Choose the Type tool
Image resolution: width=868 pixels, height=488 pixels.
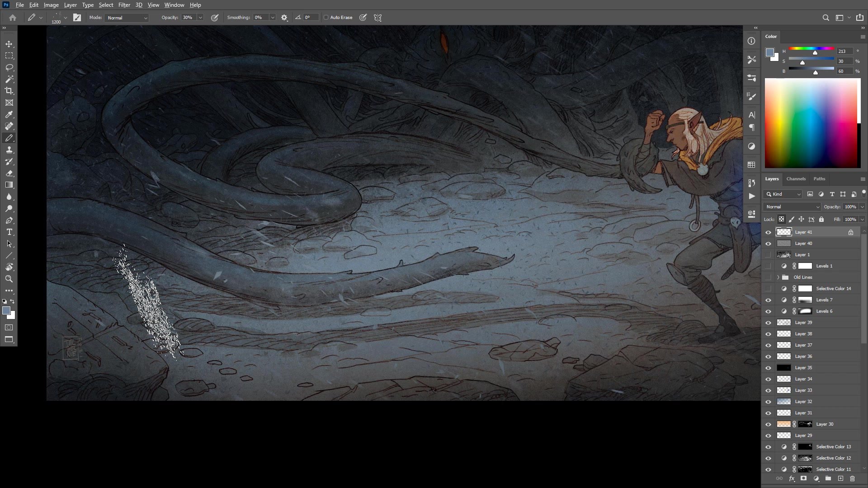(x=9, y=232)
